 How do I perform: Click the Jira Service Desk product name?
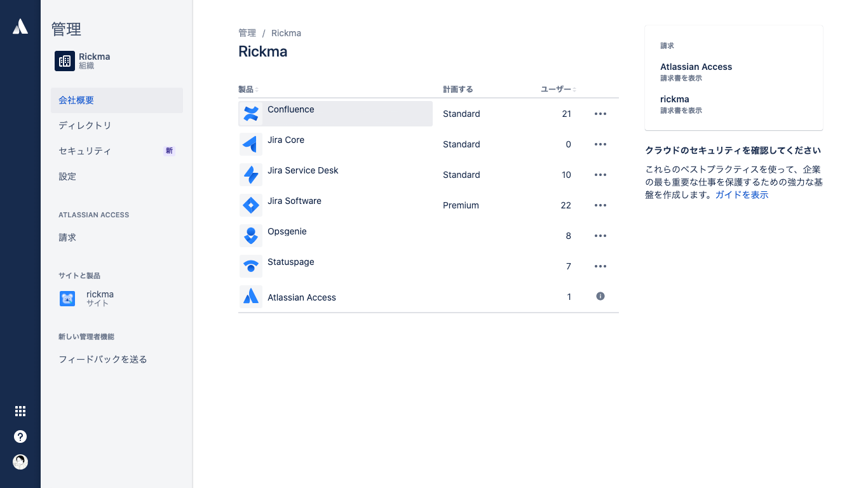(303, 170)
